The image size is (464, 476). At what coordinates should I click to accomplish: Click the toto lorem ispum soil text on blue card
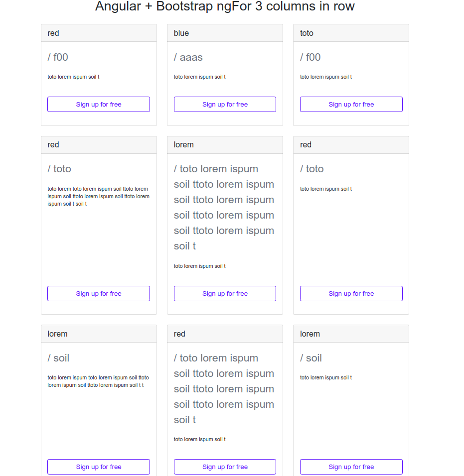pos(199,77)
